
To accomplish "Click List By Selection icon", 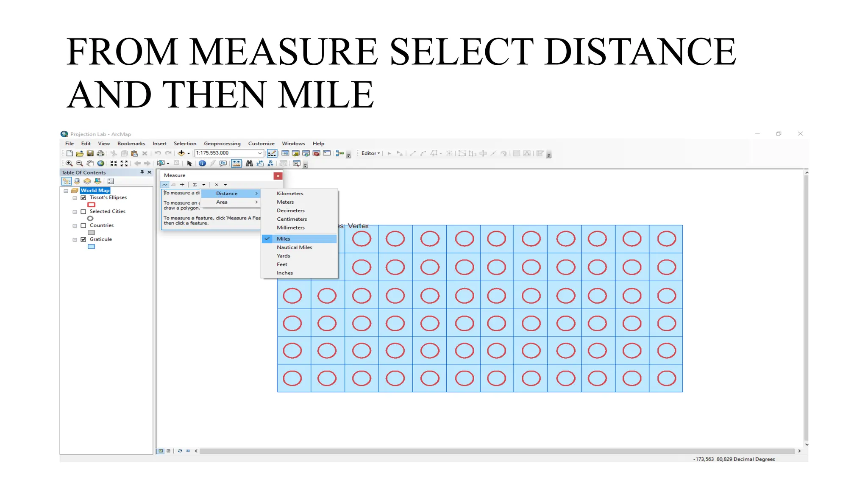I will [97, 181].
